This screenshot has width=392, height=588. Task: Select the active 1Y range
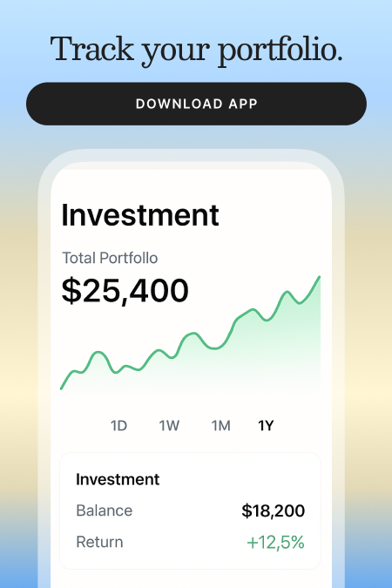(266, 426)
